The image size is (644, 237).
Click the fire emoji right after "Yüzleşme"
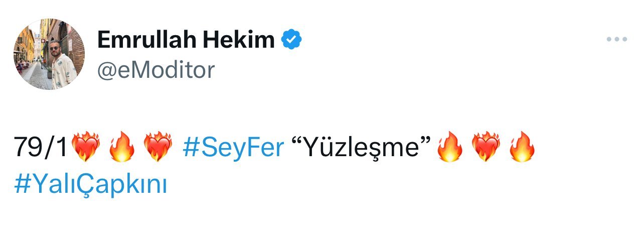coord(450,148)
